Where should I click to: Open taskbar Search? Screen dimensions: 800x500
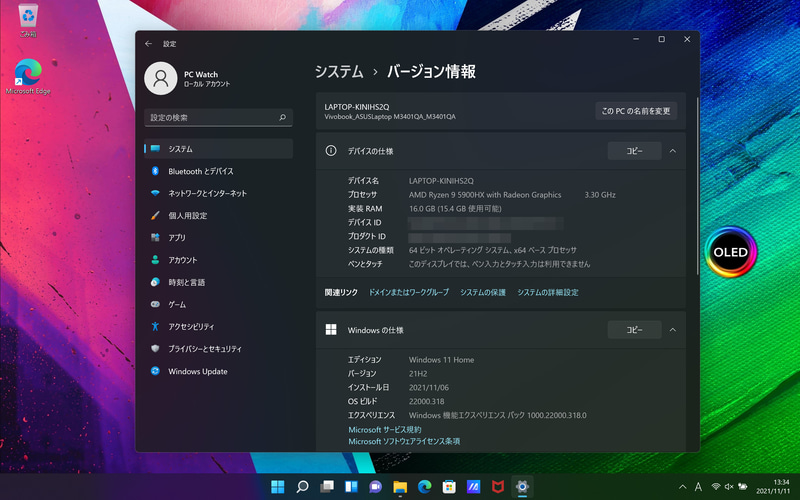302,487
